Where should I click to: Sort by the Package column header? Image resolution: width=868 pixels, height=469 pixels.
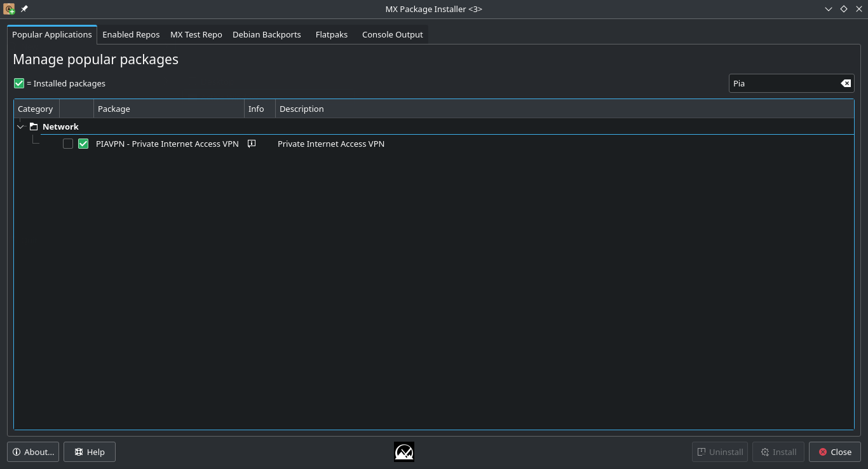pos(169,109)
